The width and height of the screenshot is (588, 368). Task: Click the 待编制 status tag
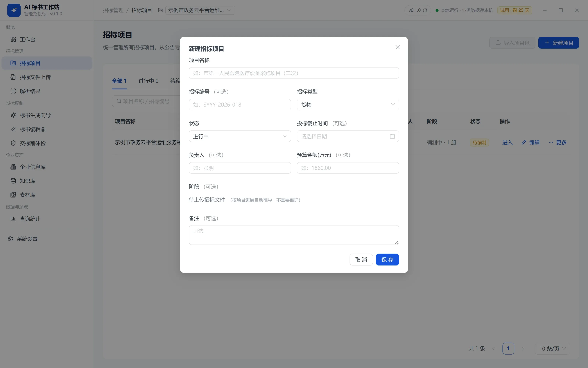click(479, 142)
